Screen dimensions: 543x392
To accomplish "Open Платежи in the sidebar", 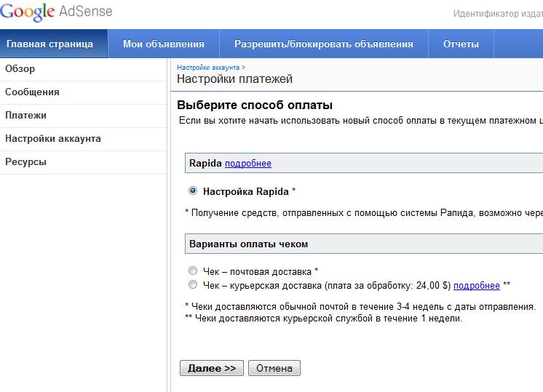I will [25, 116].
